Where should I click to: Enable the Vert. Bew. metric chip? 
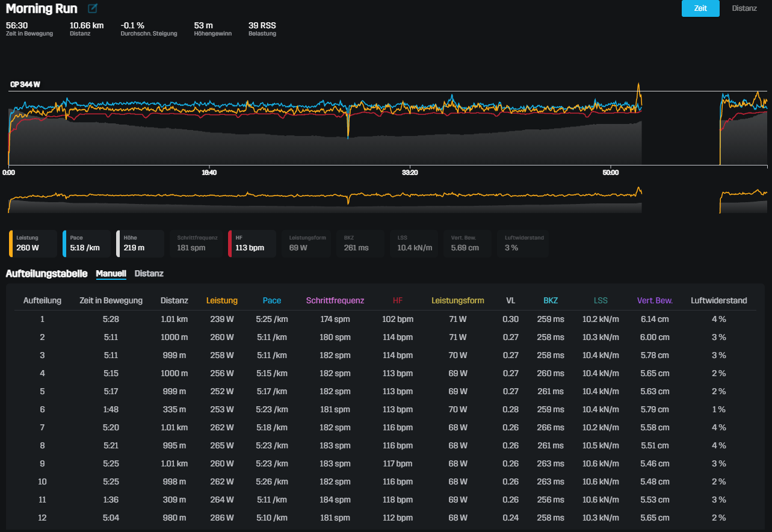pos(468,243)
